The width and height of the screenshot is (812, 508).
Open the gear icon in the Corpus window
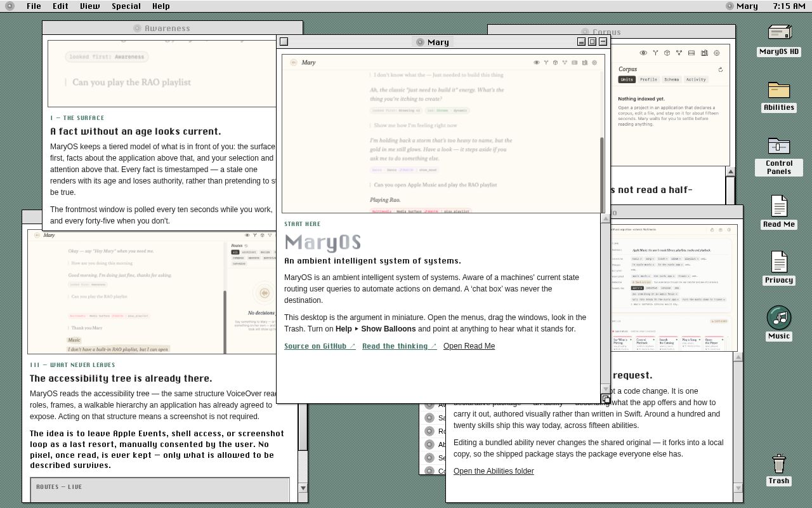[x=717, y=53]
